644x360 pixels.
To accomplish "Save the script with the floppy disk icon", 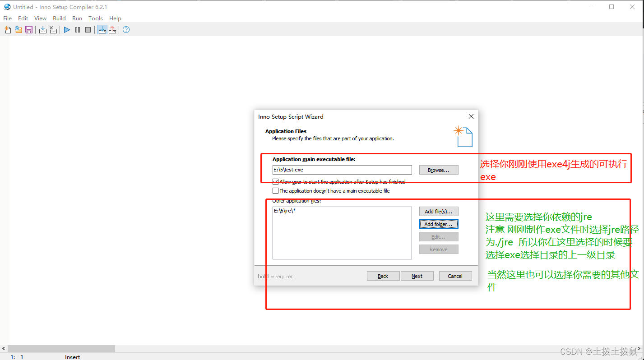I will coord(29,30).
